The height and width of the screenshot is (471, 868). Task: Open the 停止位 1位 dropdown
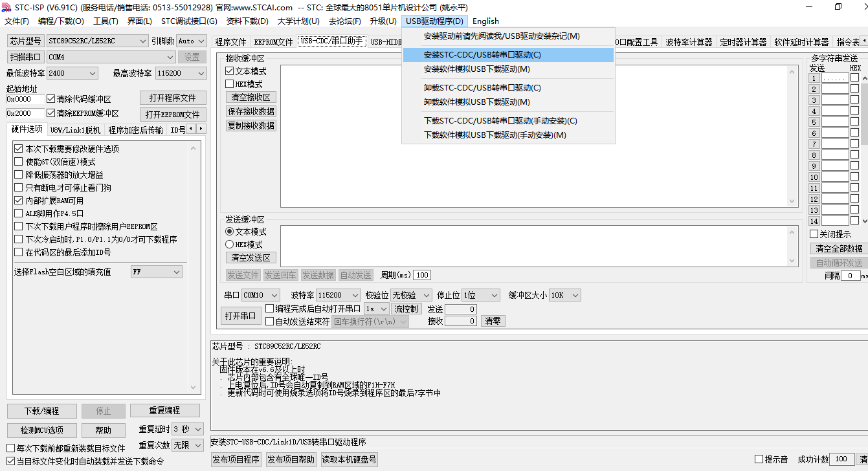(481, 295)
